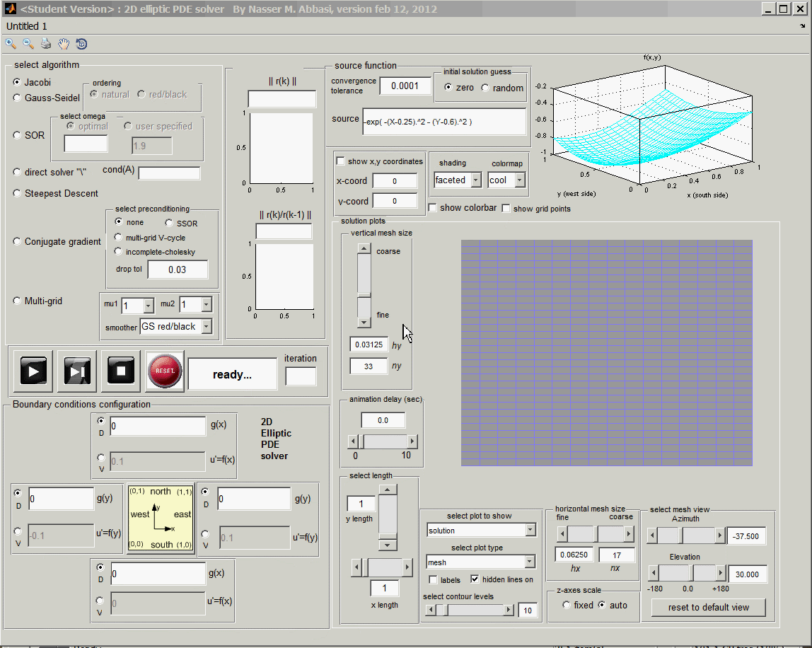Click the zoom out magnifier icon
Viewport: 812px width, 648px height.
coord(28,44)
